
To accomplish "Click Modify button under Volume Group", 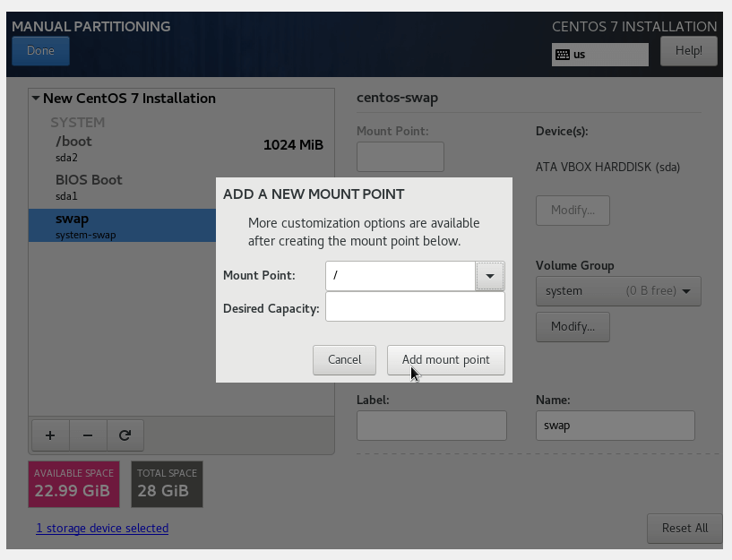I will (x=573, y=327).
